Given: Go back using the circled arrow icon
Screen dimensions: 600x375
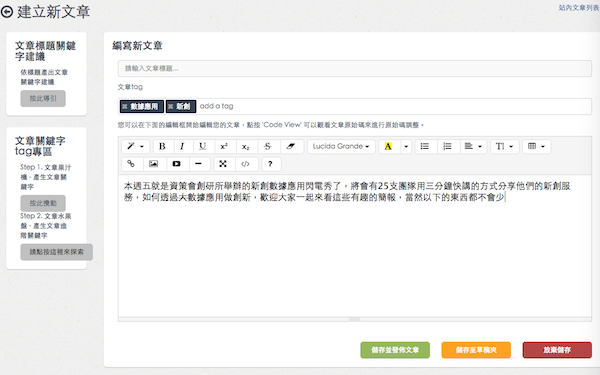Looking at the screenshot, I should point(7,12).
